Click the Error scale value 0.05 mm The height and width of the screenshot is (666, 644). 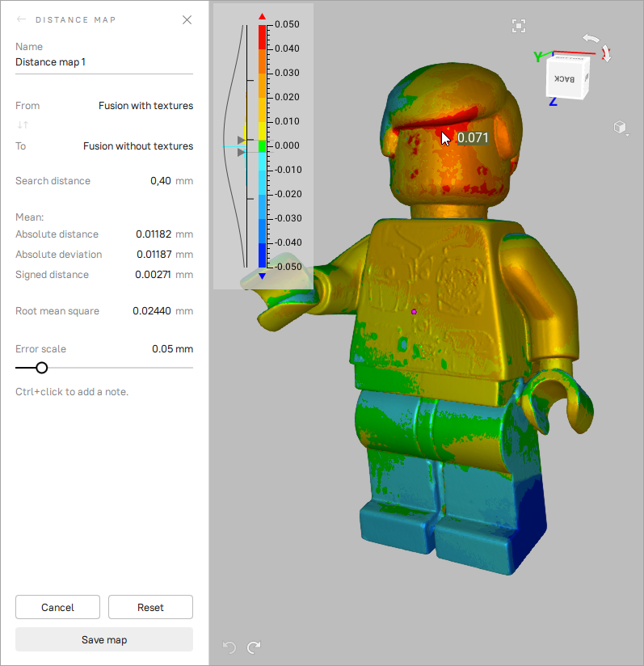click(172, 348)
